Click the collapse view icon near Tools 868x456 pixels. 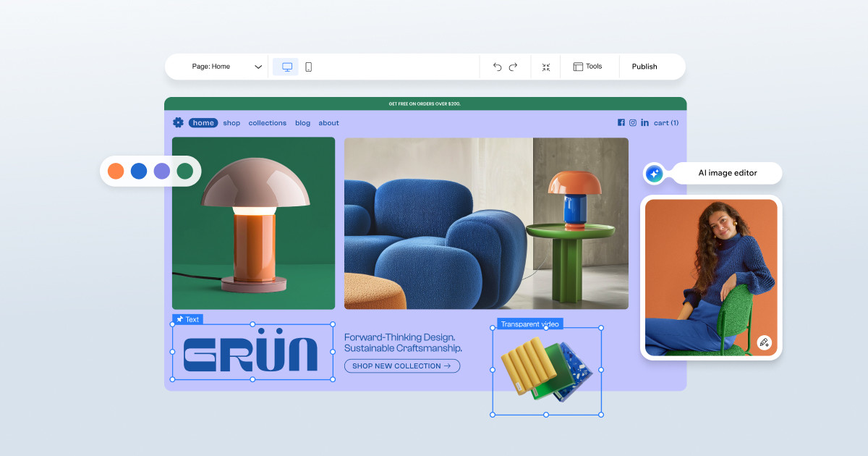coord(545,67)
